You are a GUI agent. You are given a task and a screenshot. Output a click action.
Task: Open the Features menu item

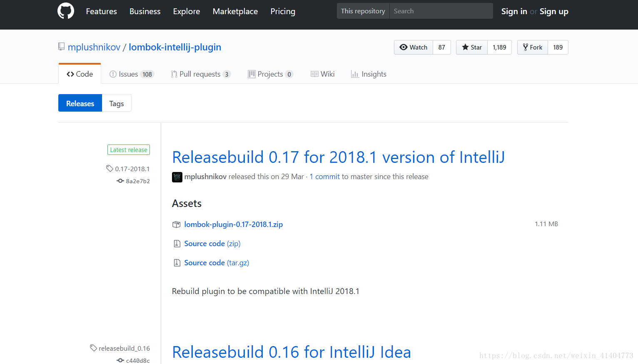(x=101, y=11)
